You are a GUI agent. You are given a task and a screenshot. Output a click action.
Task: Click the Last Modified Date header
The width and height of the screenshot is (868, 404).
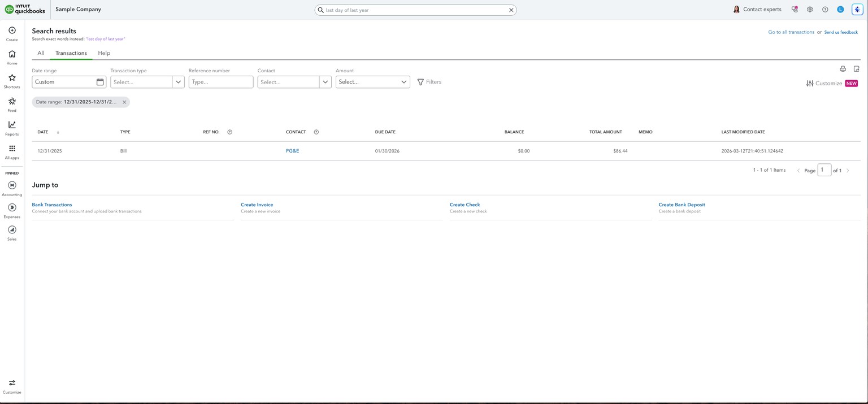pos(743,132)
